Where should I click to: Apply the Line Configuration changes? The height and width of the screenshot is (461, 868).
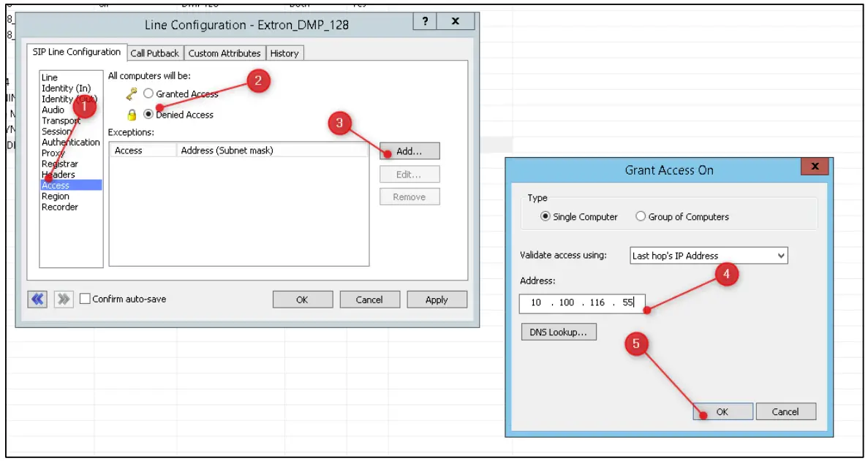click(437, 299)
